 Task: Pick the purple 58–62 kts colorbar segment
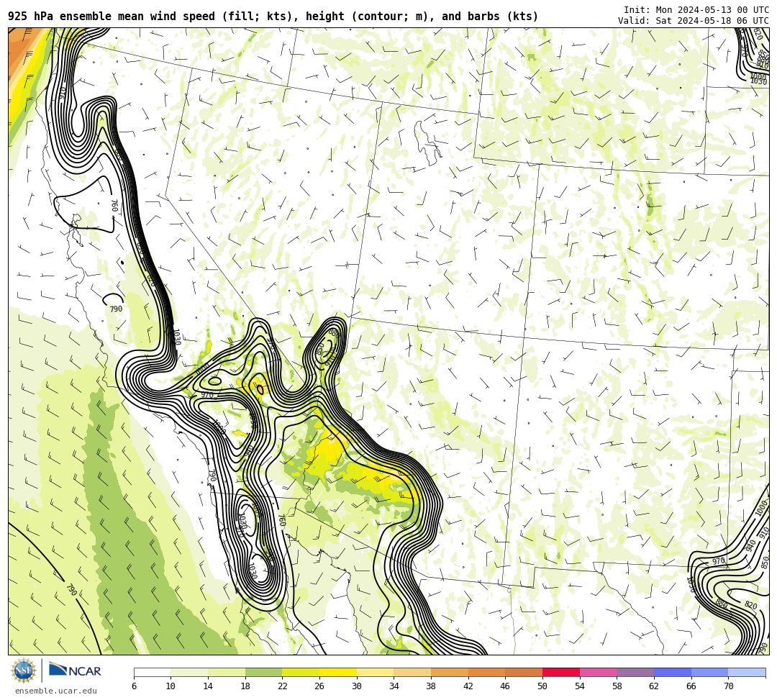click(635, 672)
